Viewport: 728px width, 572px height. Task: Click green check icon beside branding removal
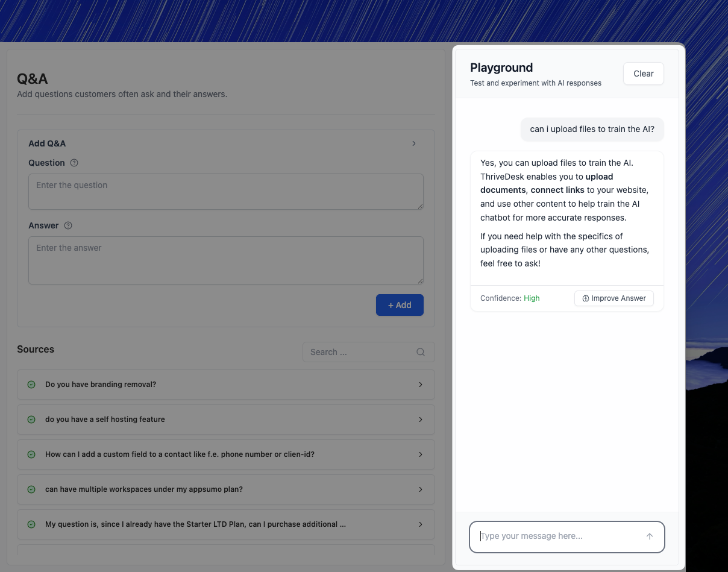(31, 385)
